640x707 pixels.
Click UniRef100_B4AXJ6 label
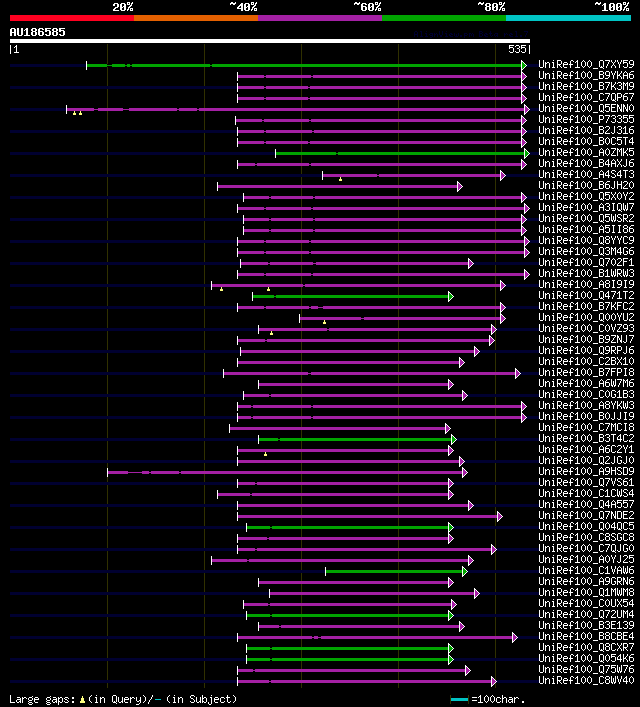tap(586, 164)
